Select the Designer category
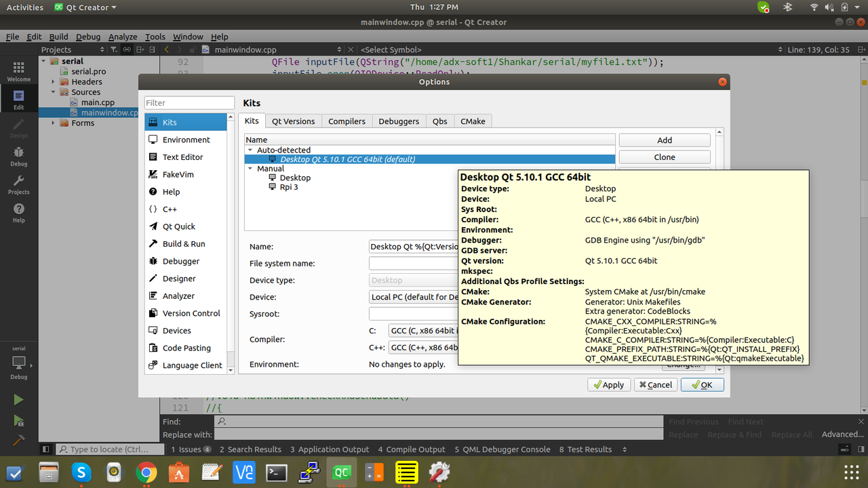The width and height of the screenshot is (868, 488). pyautogui.click(x=186, y=279)
